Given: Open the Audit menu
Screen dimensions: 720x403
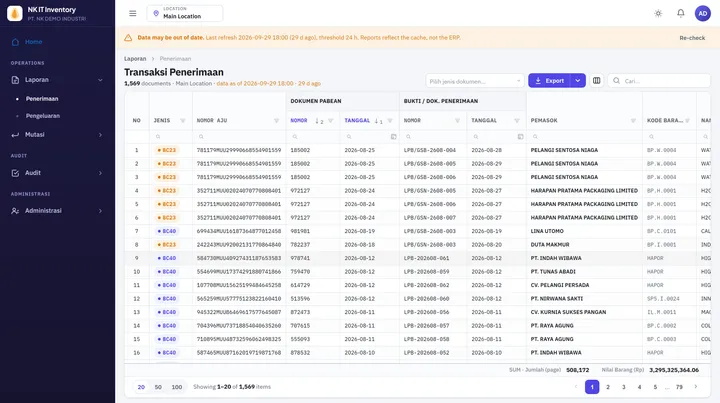Looking at the screenshot, I should coord(57,173).
